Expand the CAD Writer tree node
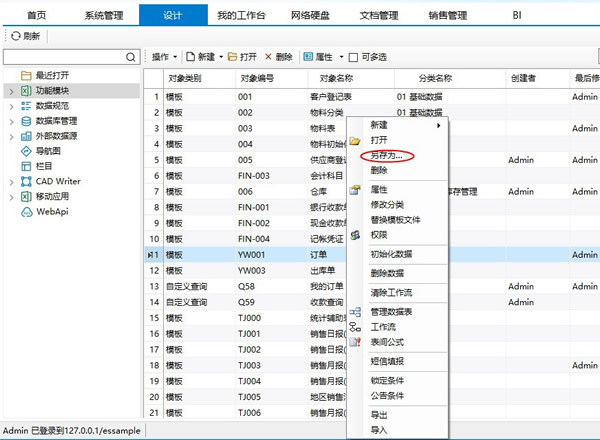Screen dimensions: 600x440 click(10, 181)
